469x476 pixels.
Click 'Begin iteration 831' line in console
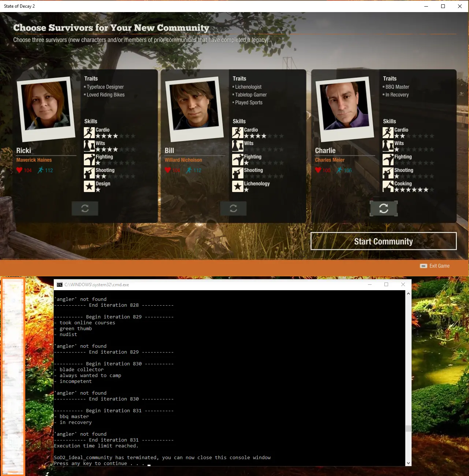(x=113, y=411)
